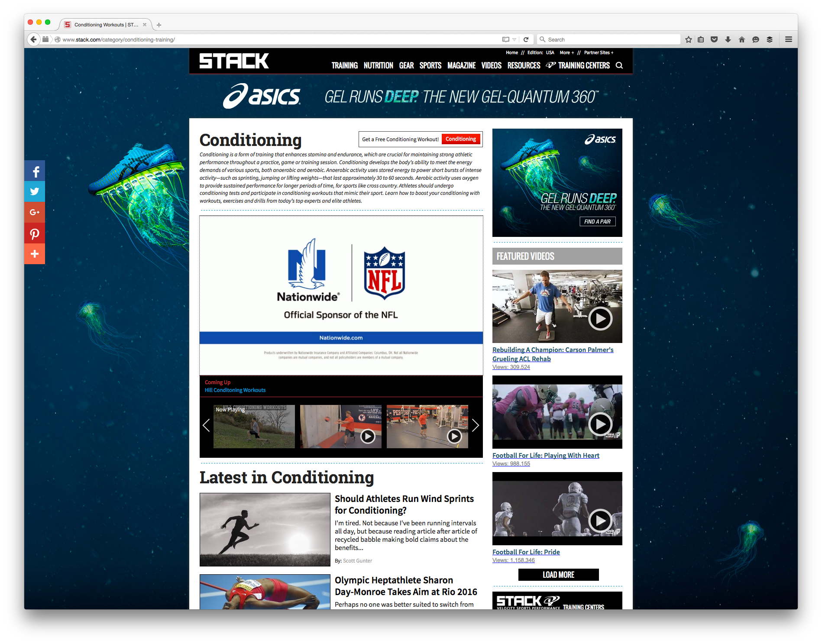Image resolution: width=822 pixels, height=644 pixels.
Task: Click Nationwide.com blue ad bar
Action: pyautogui.click(x=341, y=338)
